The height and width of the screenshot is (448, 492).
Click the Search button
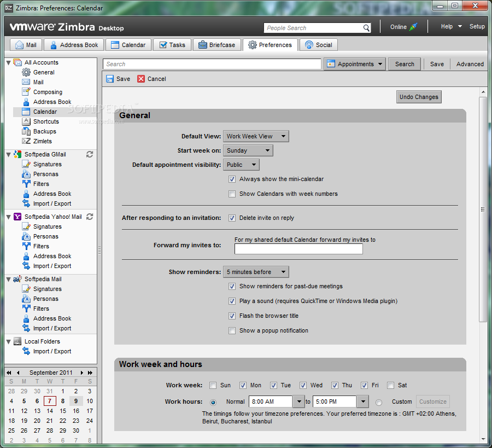(405, 64)
